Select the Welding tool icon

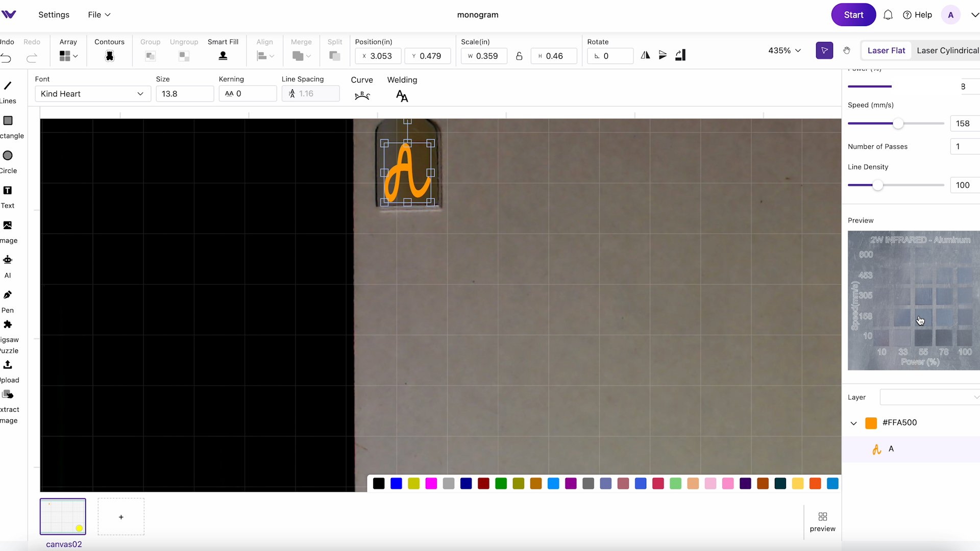(401, 95)
